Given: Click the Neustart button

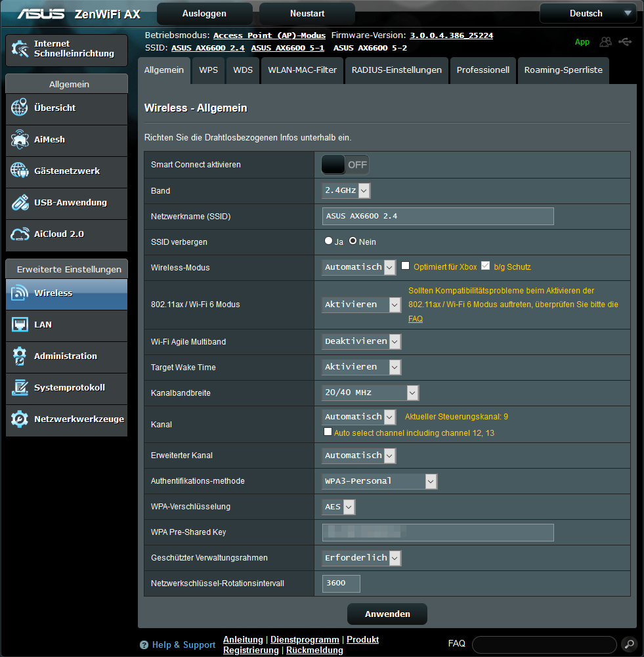Looking at the screenshot, I should coord(307,13).
